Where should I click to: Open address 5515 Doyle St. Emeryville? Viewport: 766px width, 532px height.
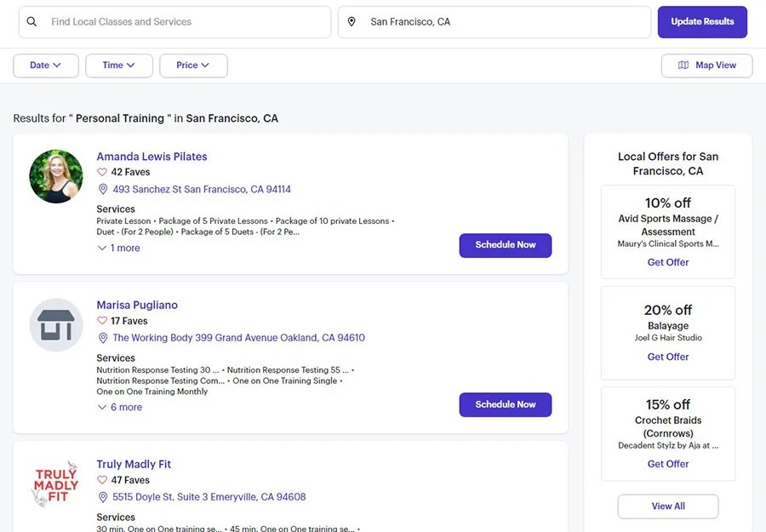[x=209, y=497]
